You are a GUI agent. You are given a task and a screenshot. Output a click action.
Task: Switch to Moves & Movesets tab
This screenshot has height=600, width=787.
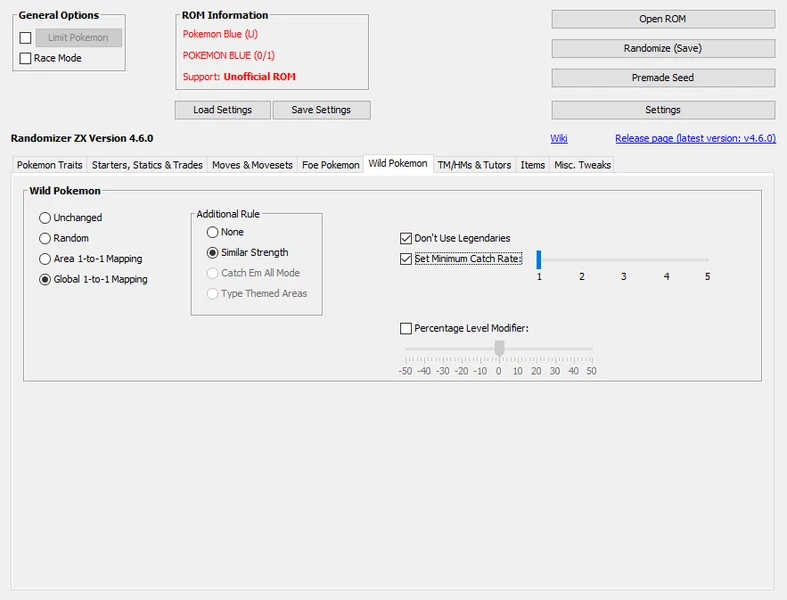pos(252,165)
